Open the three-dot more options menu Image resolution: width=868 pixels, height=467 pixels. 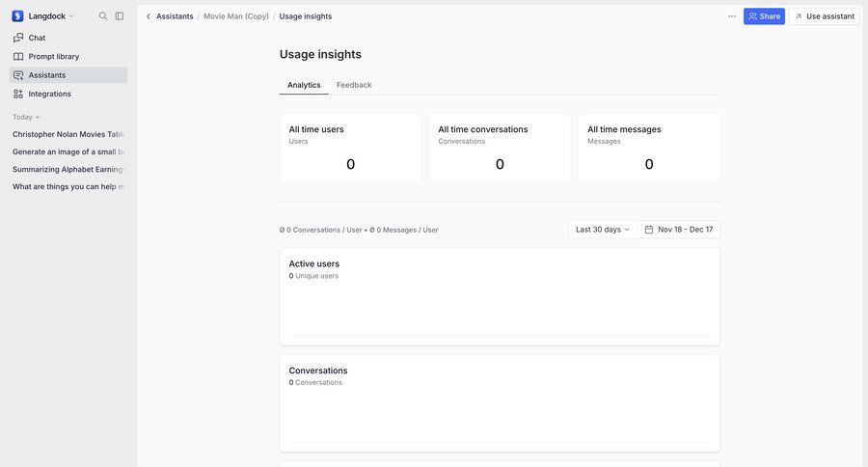(x=732, y=16)
